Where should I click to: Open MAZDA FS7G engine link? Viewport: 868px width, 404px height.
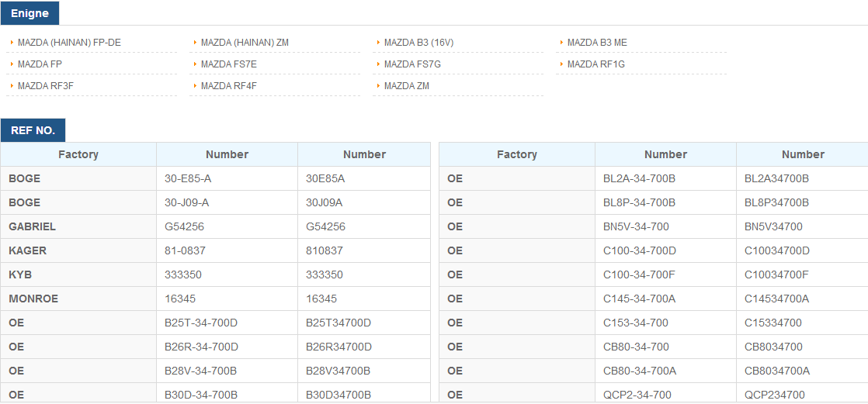(x=412, y=64)
